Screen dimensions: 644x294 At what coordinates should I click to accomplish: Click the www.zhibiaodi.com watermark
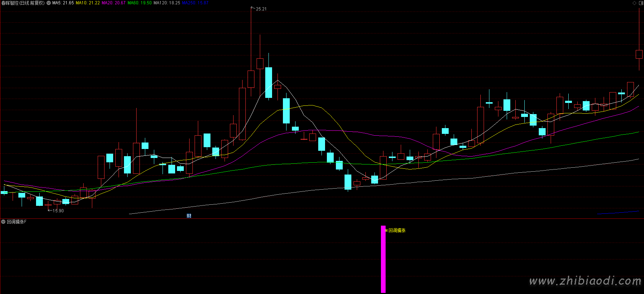pyautogui.click(x=585, y=281)
